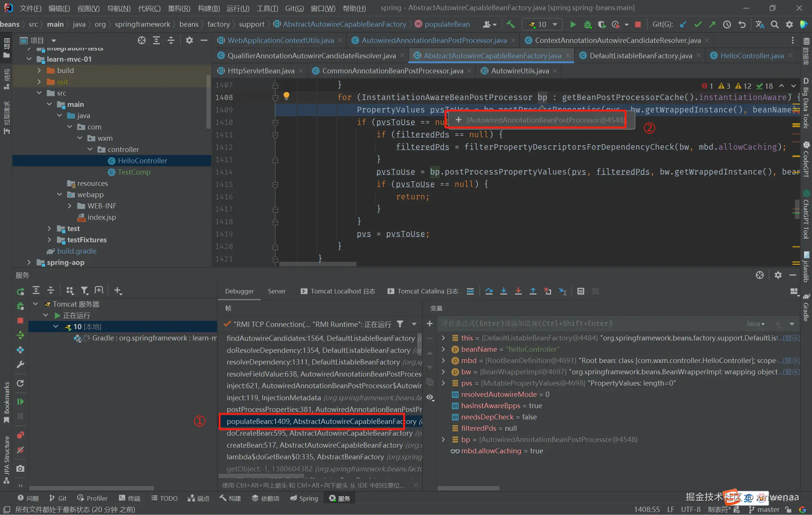Toggle watches view eye icon in variables
The image size is (812, 515).
(x=430, y=398)
